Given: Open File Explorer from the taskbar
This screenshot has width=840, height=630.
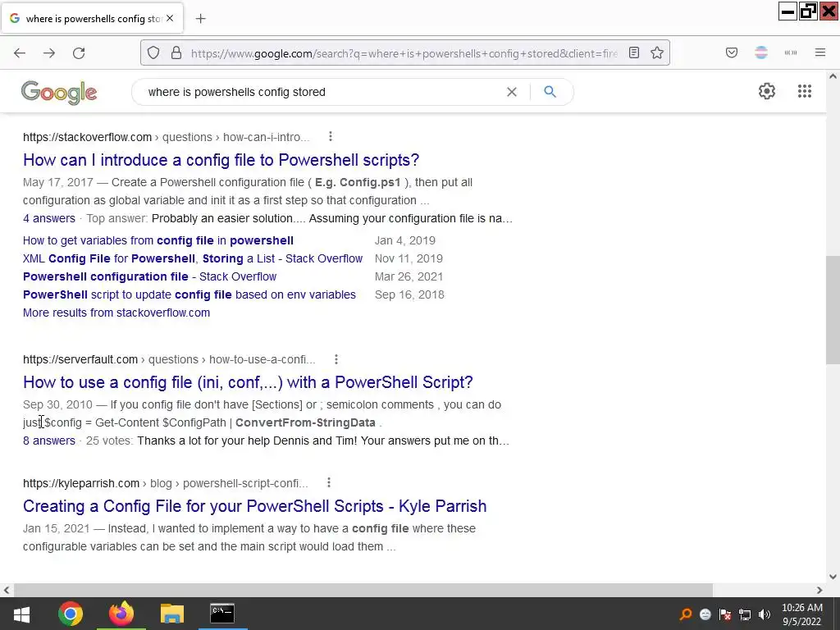Looking at the screenshot, I should coord(172,614).
